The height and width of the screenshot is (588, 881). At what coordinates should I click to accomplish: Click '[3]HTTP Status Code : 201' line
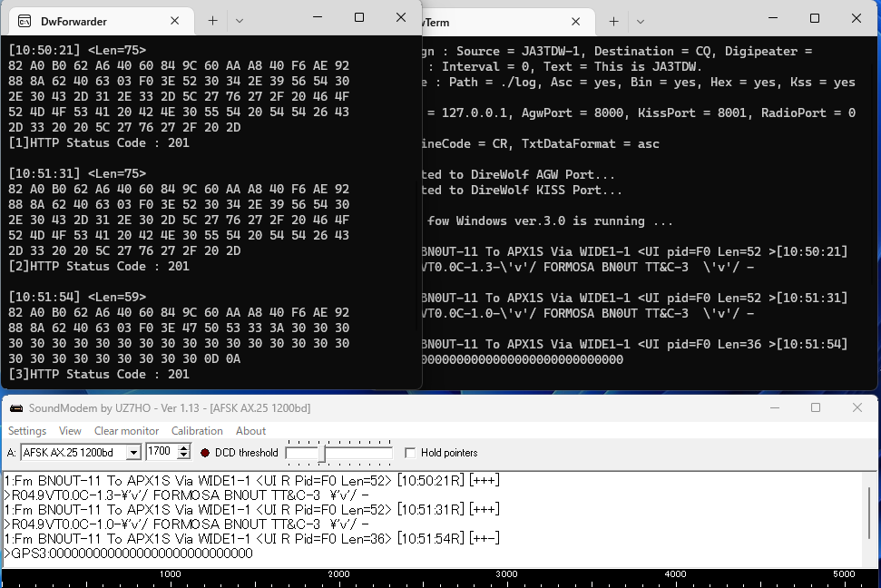pos(99,375)
